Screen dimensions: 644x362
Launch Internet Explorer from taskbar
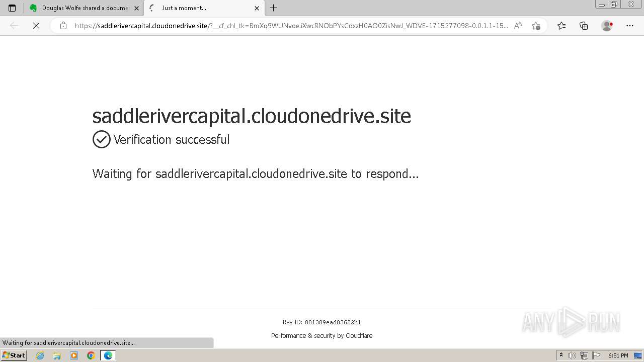(x=40, y=355)
